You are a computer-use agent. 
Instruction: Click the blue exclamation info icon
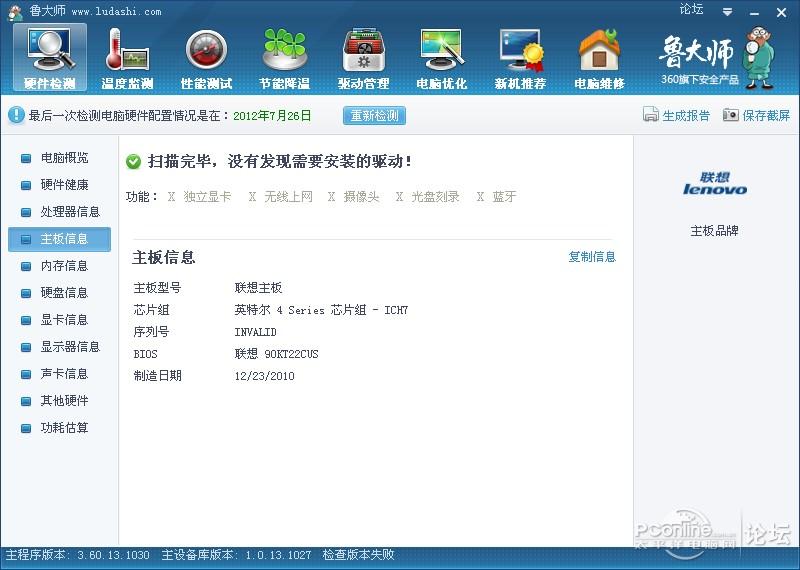click(x=16, y=115)
